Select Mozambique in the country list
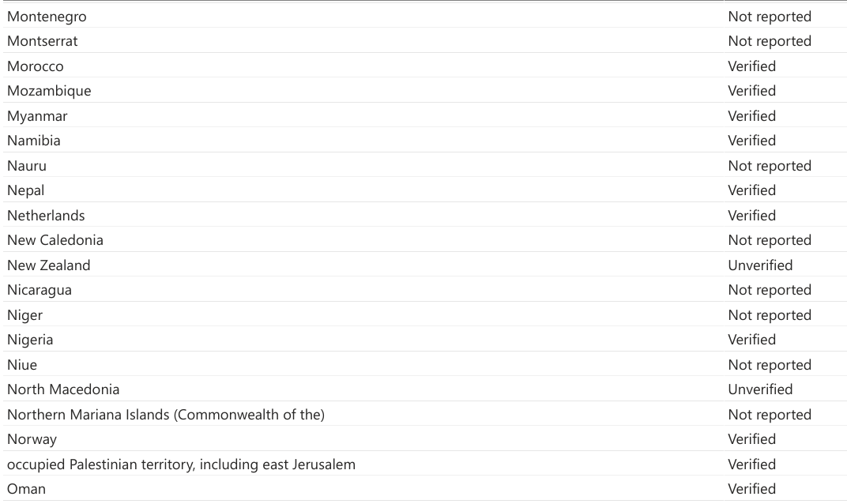 coord(49,91)
